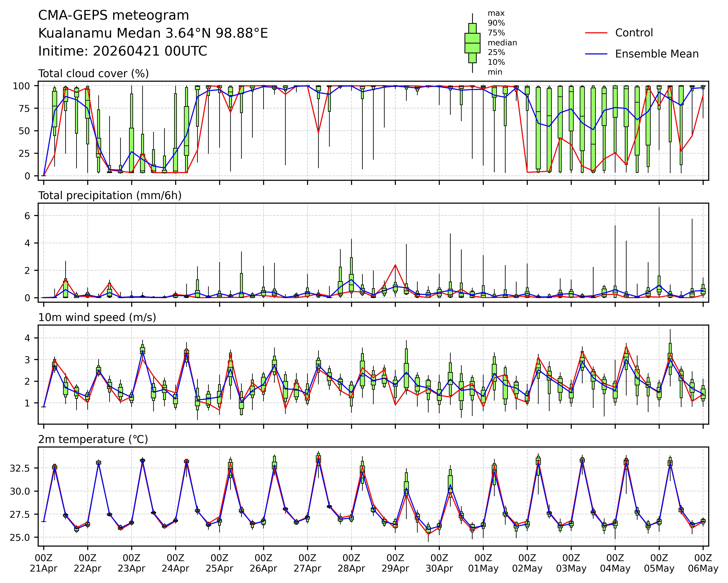Click the 00Z 29Apr axis label

[x=395, y=563]
